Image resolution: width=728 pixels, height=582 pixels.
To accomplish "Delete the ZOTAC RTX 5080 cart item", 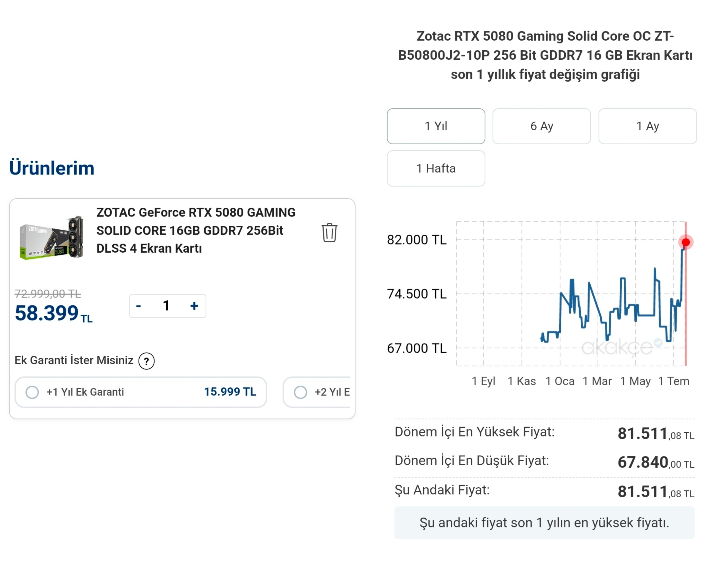I will (329, 232).
